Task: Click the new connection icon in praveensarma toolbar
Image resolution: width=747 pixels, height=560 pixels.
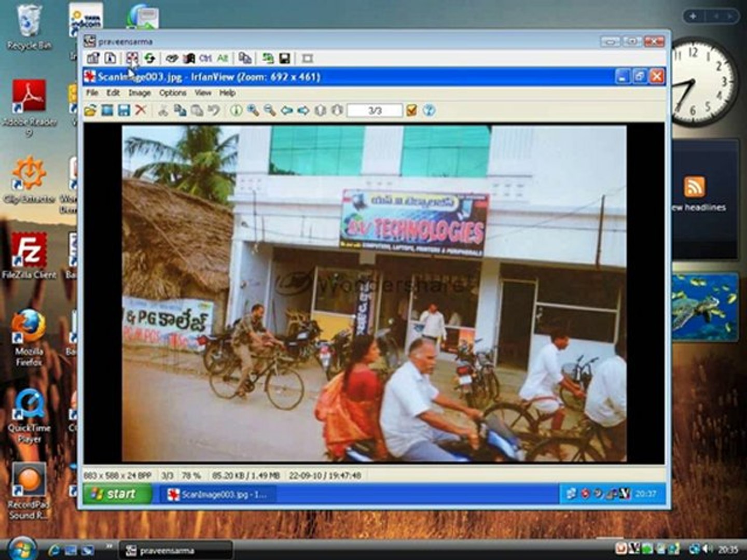Action: pos(110,58)
